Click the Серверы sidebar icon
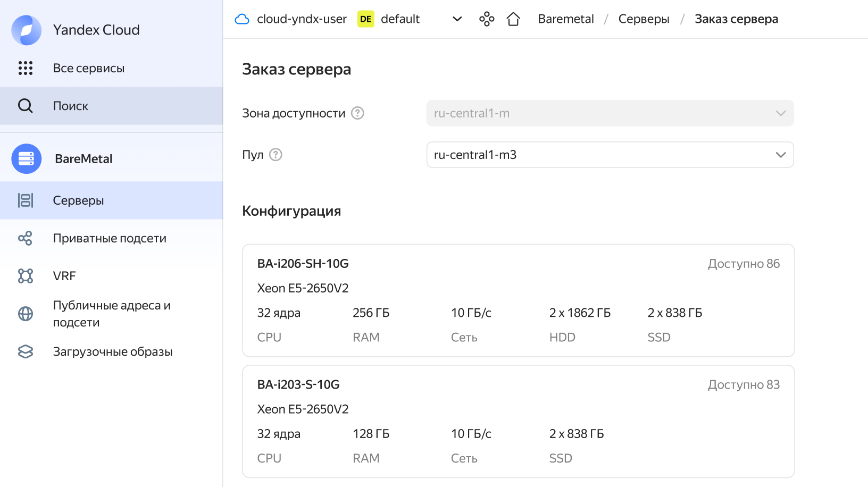The width and height of the screenshot is (868, 487). pos(26,200)
